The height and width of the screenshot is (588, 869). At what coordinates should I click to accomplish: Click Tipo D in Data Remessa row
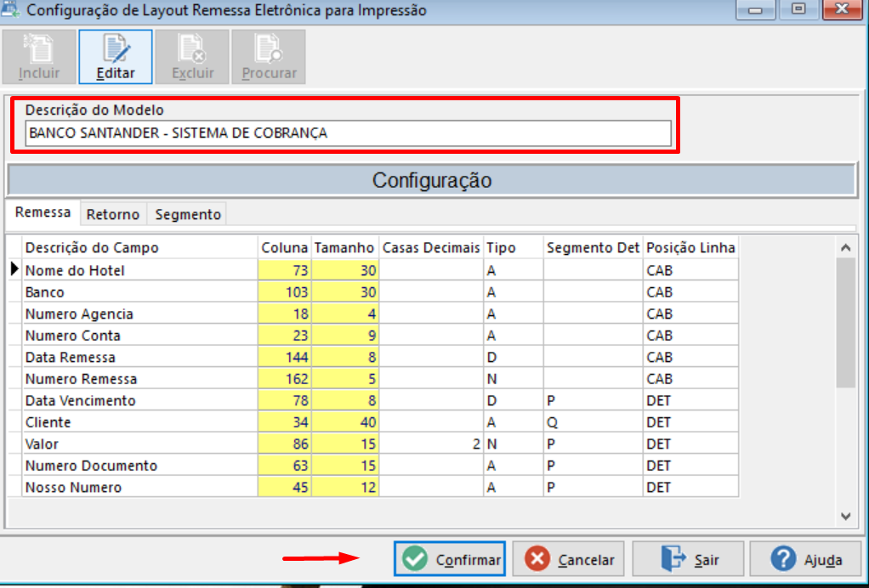click(514, 357)
